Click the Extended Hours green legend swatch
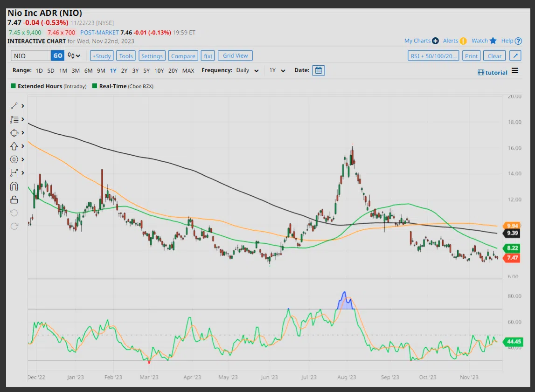Image resolution: width=535 pixels, height=392 pixels. click(14, 86)
